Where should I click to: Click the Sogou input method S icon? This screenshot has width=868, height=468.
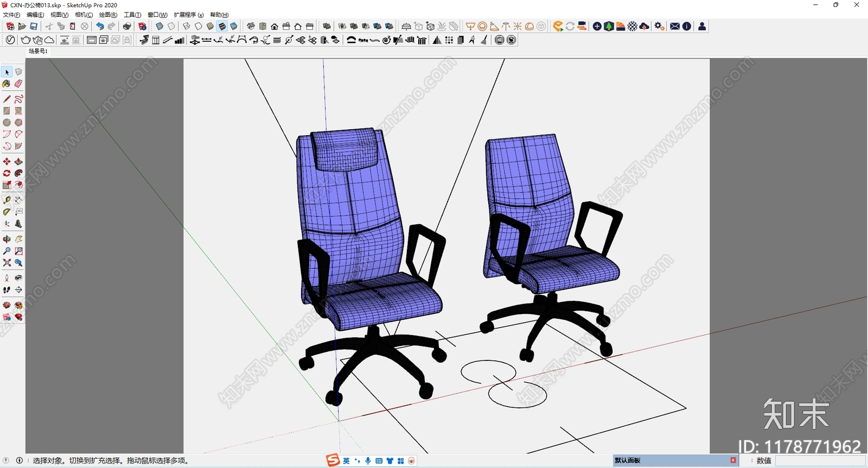pos(333,460)
